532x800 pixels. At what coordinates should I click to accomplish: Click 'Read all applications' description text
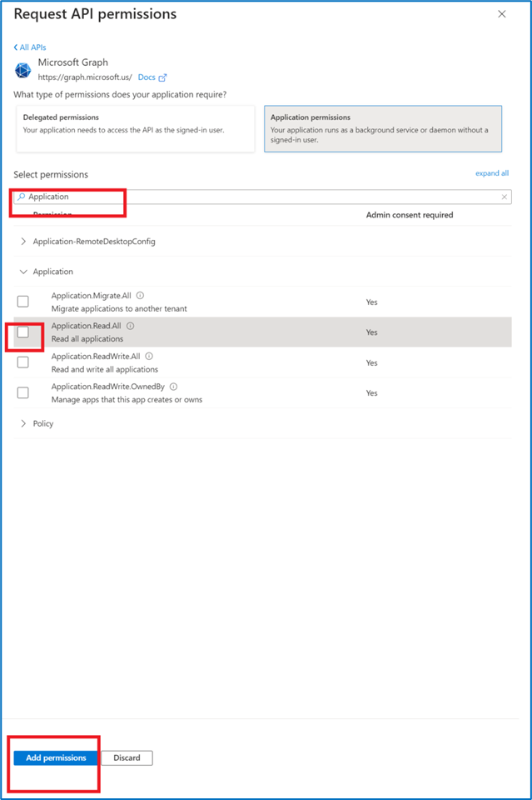(87, 339)
